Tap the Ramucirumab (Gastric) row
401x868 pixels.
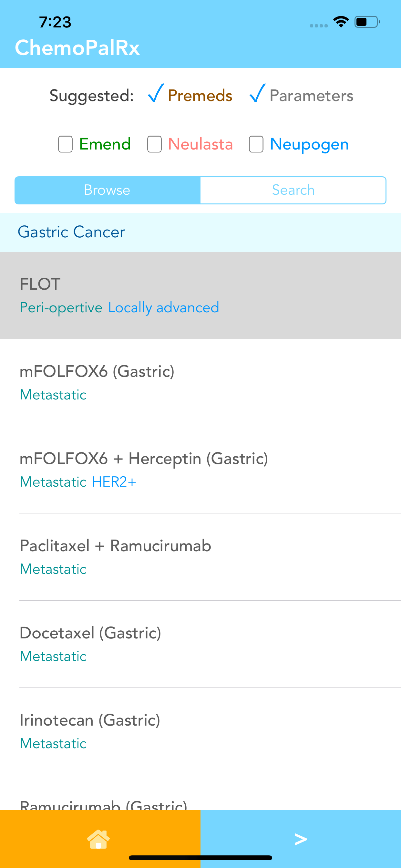tap(200, 792)
